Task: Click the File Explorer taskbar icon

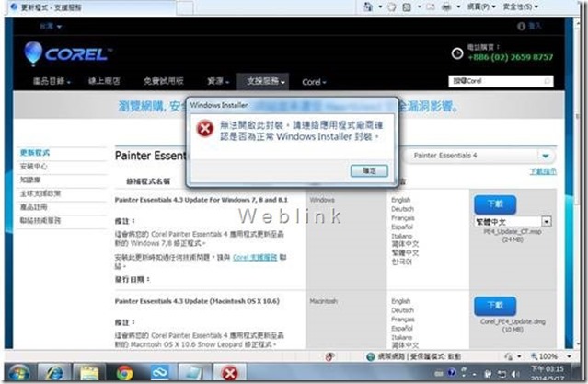Action: [89, 374]
